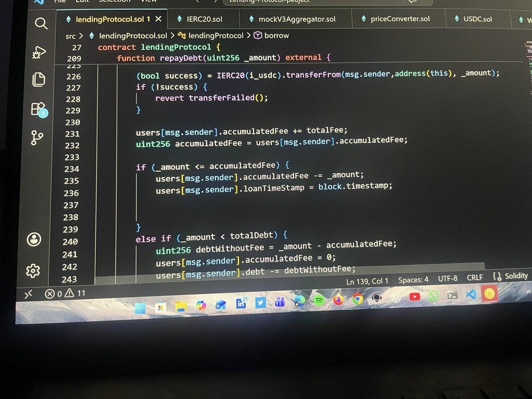Open Terminal from taskbar
Image resolution: width=532 pixels, height=399 pixels.
coord(453,295)
